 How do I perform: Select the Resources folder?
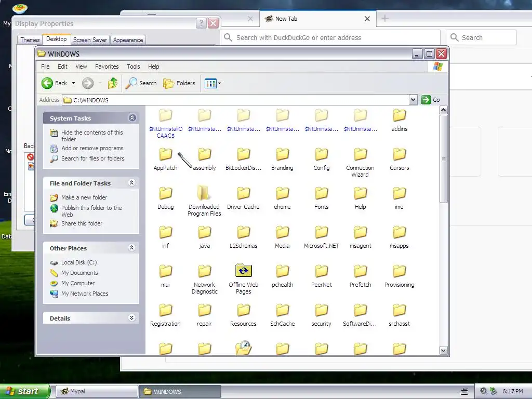click(243, 315)
